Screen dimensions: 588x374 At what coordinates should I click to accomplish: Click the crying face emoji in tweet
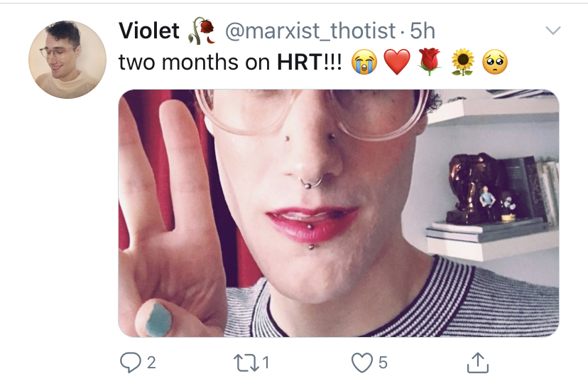tap(364, 62)
